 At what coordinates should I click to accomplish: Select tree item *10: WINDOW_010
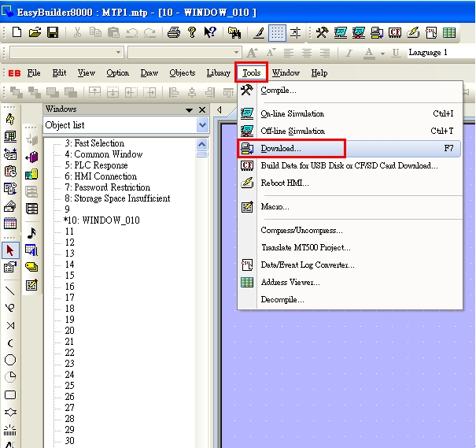(101, 220)
